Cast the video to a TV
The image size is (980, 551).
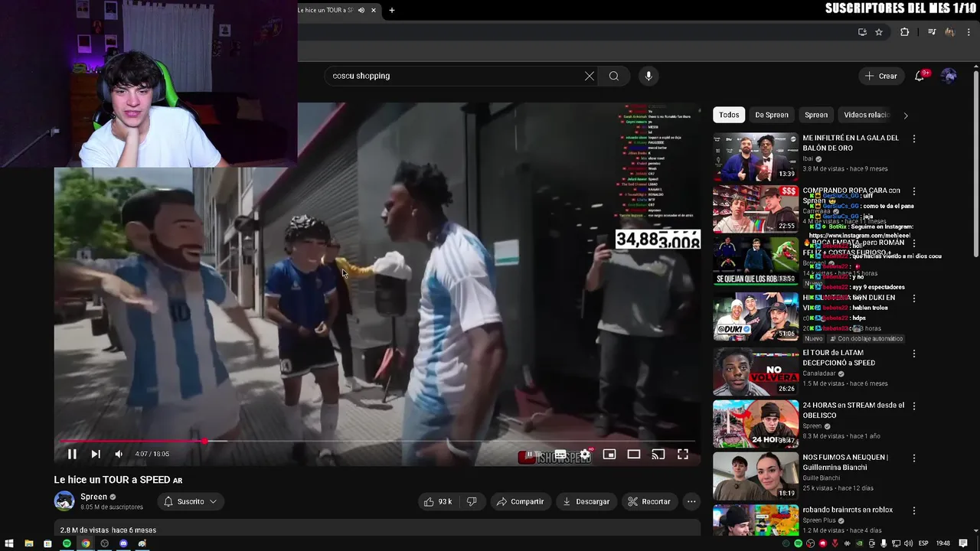coord(658,455)
